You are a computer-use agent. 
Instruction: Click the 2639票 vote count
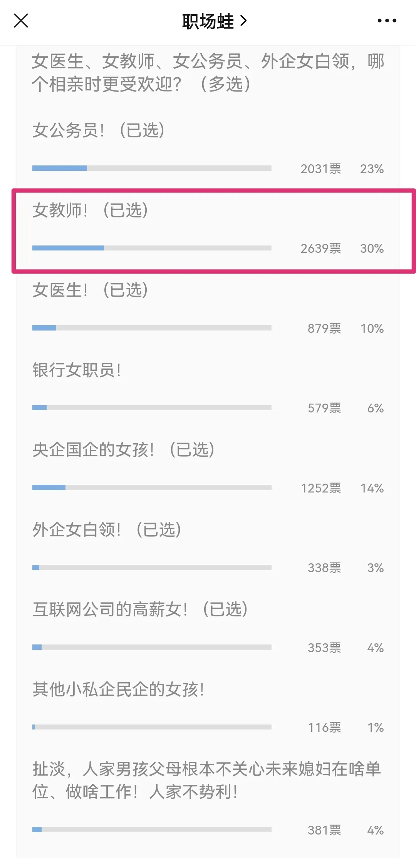coord(320,249)
